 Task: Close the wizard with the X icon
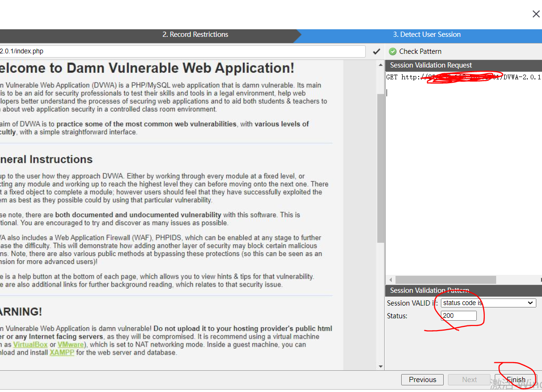[536, 14]
